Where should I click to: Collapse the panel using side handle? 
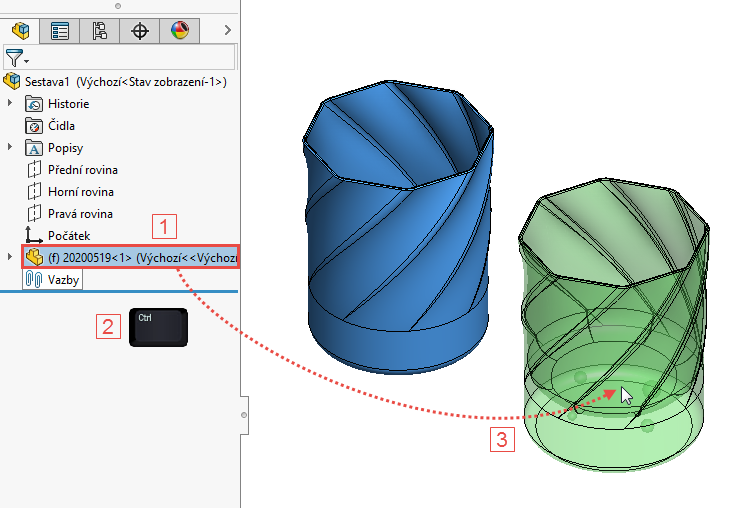pos(244,415)
